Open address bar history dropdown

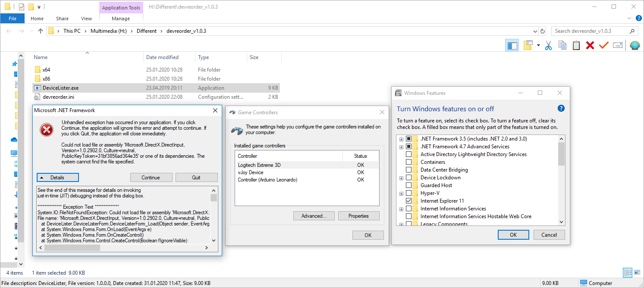(x=535, y=31)
